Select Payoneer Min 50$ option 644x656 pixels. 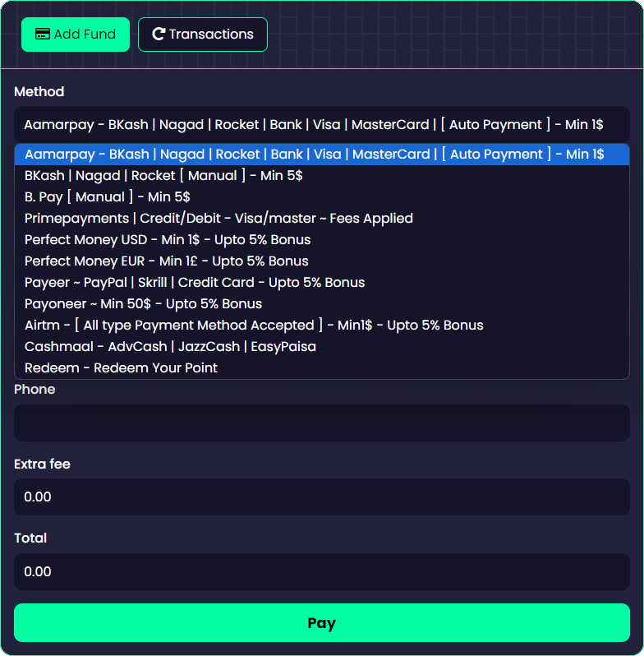(x=322, y=303)
